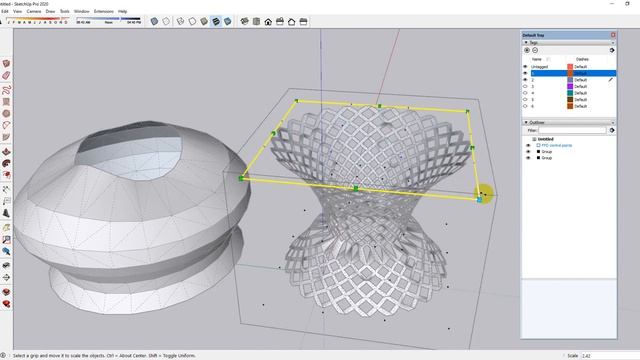Switch to Shaded With Textures style
The width and height of the screenshot is (640, 360).
[216, 21]
